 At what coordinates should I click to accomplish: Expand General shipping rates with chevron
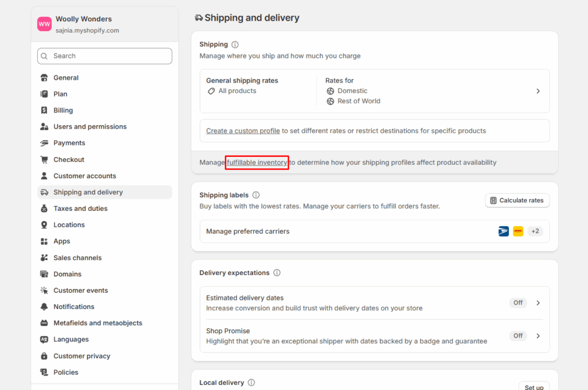[538, 91]
